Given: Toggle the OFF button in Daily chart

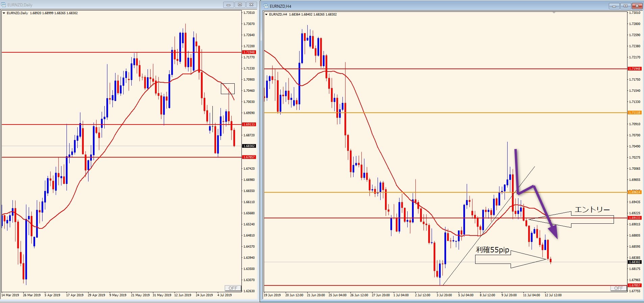Looking at the screenshot, I should [233, 288].
